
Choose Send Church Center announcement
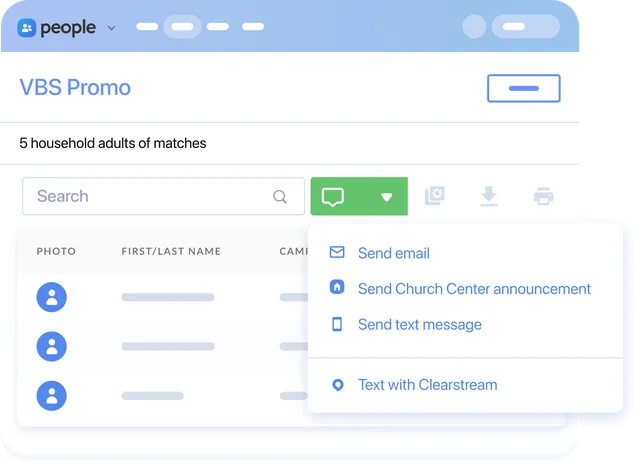tap(474, 289)
